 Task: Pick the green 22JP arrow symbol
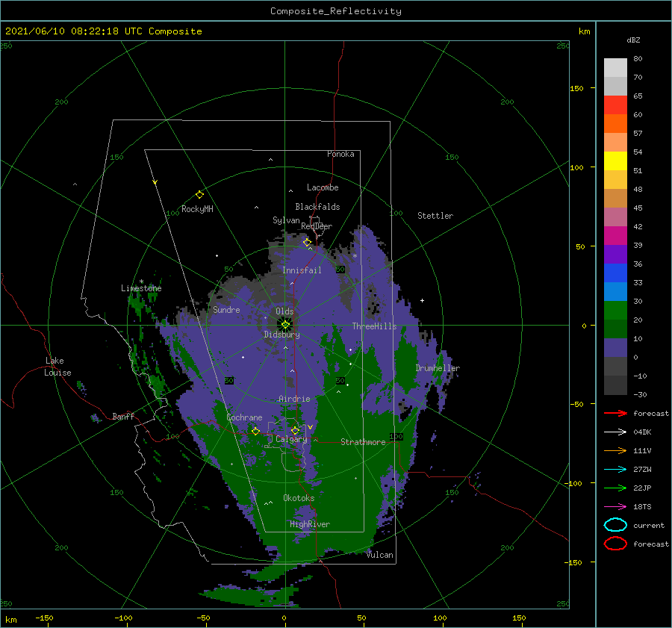[x=615, y=488]
